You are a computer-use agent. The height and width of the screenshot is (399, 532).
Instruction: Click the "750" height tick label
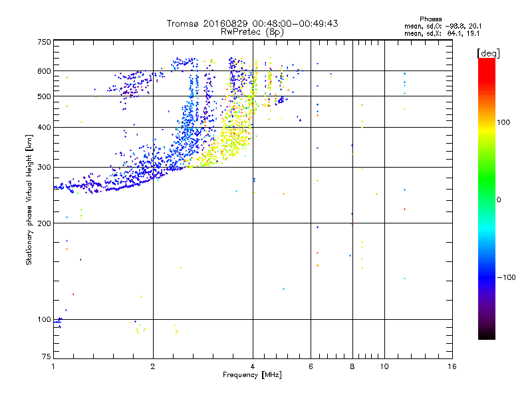click(x=44, y=42)
